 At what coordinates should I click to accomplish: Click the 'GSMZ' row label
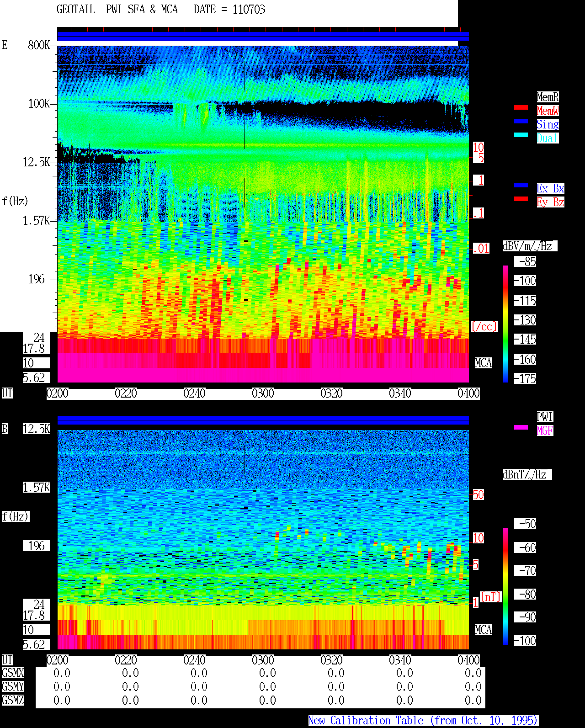pos(13,700)
